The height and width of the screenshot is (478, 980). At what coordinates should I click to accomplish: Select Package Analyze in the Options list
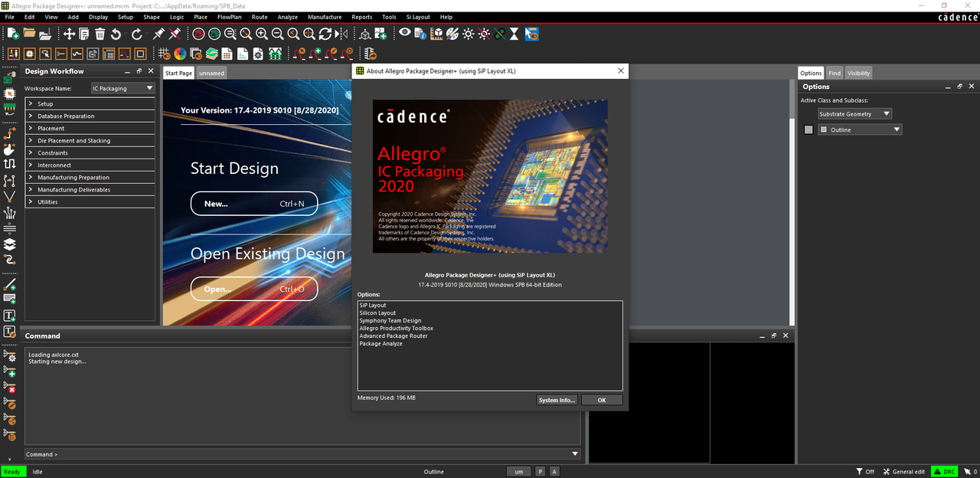381,344
